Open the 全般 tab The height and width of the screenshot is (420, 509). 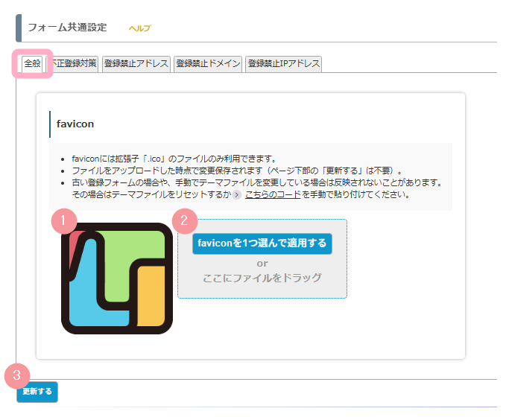tap(32, 63)
